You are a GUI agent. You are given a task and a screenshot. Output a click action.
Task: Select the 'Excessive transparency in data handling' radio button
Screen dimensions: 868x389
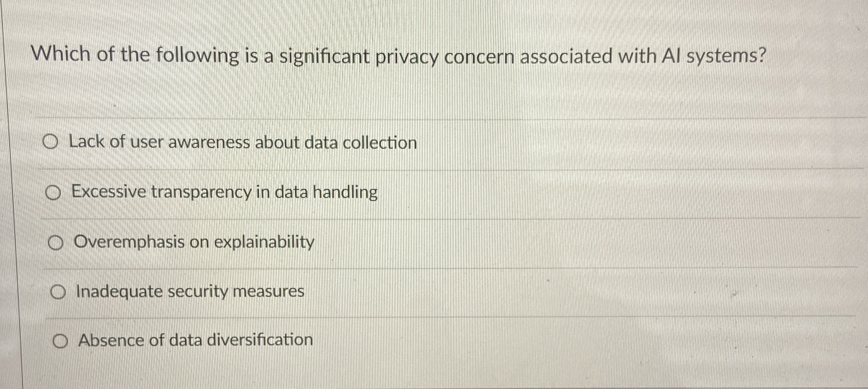tap(54, 193)
